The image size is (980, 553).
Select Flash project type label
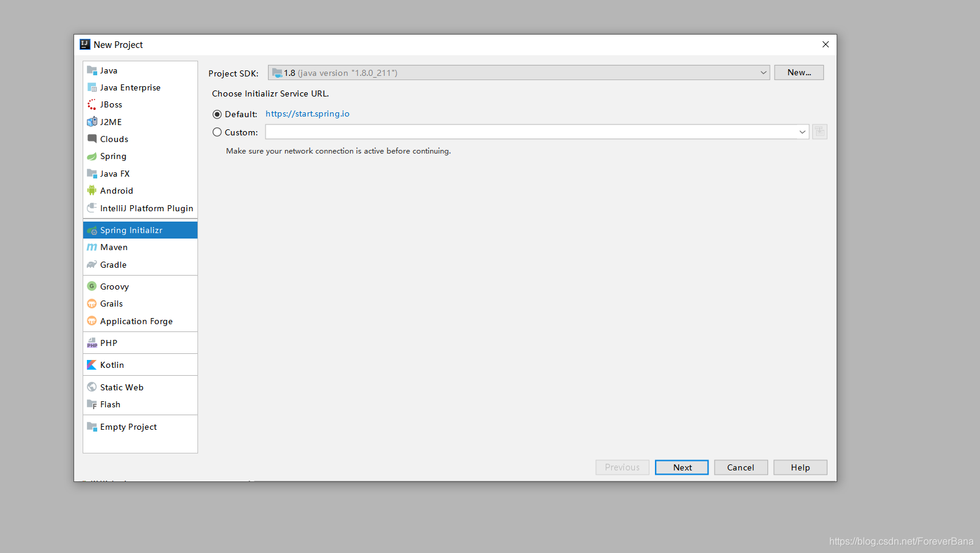110,404
